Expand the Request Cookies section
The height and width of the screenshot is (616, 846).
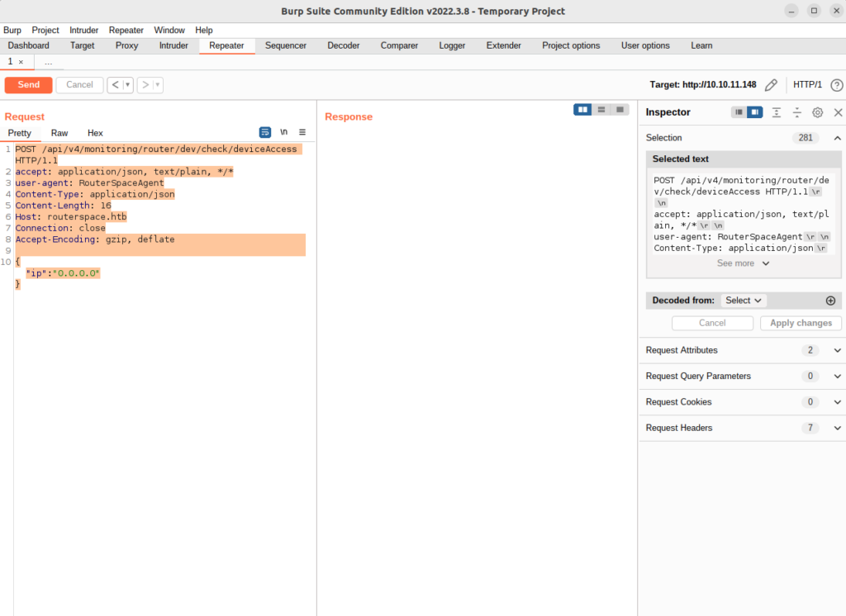coord(838,402)
